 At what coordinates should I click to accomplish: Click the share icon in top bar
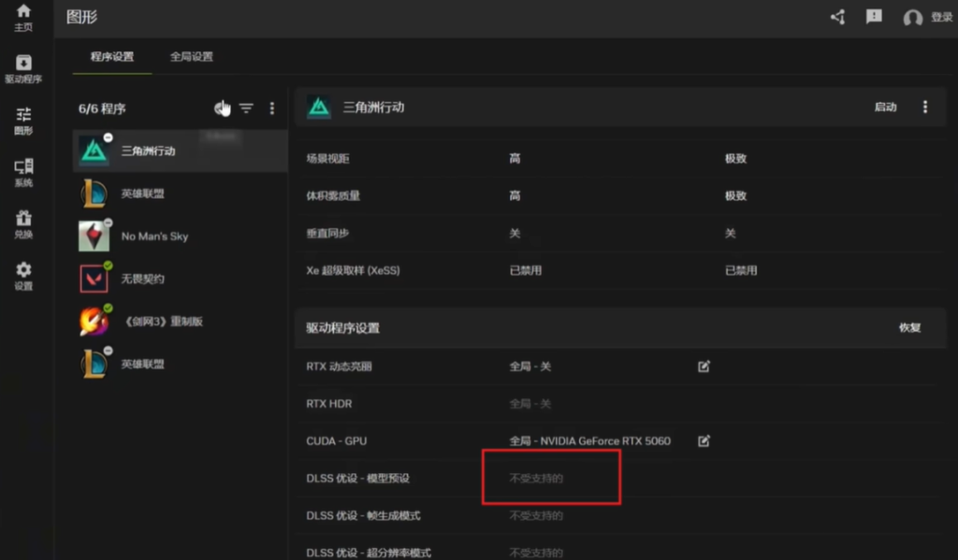(837, 17)
